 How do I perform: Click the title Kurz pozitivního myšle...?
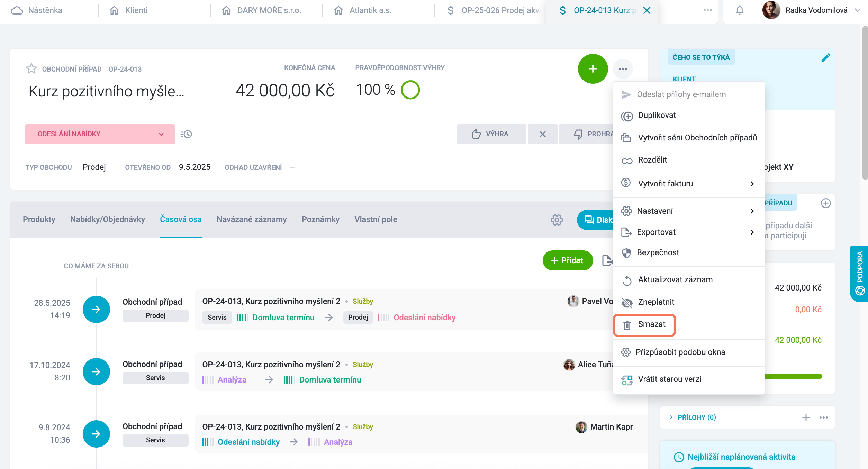tap(106, 92)
